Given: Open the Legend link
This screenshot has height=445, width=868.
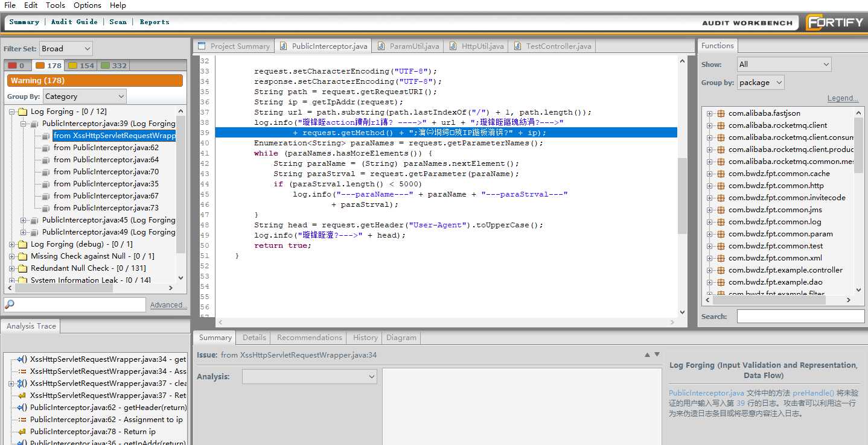Looking at the screenshot, I should pyautogui.click(x=843, y=98).
